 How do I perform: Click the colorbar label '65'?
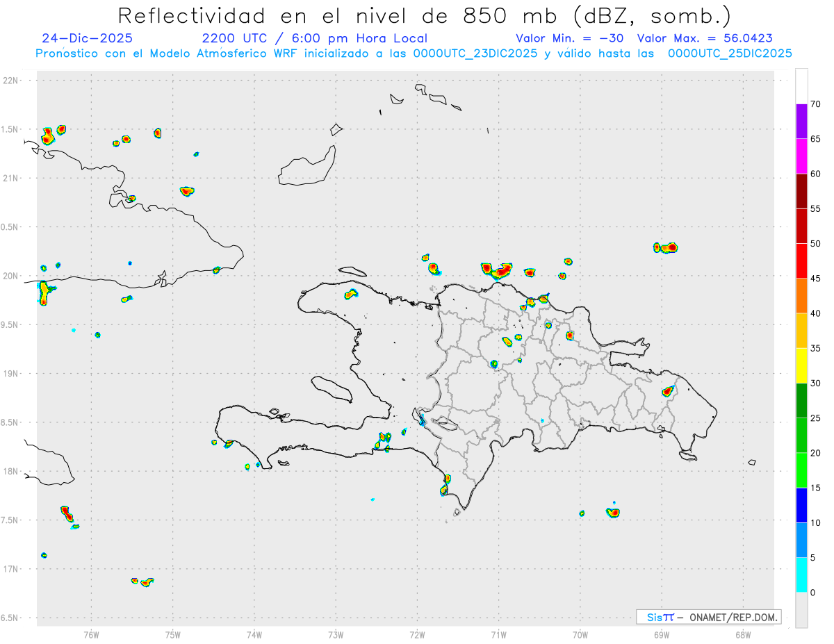click(815, 139)
